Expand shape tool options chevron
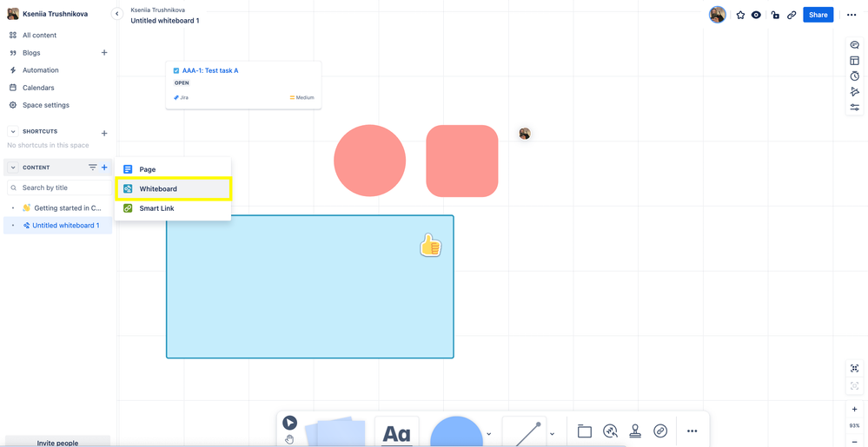 (488, 433)
